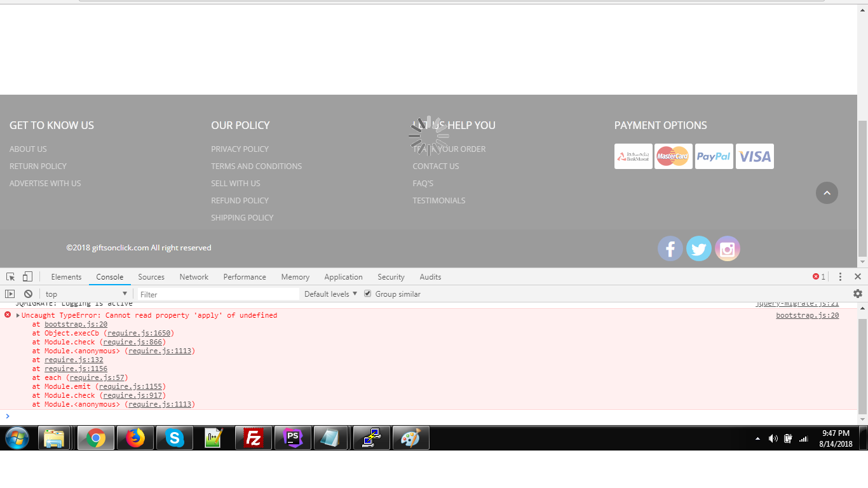Switch to the Elements tab
The height and width of the screenshot is (488, 868).
pos(66,277)
